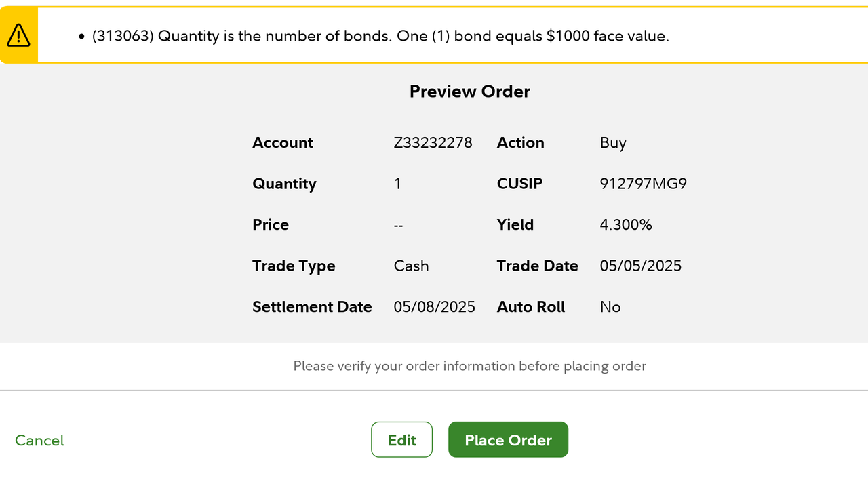Click the trade date 05/05/2025
This screenshot has width=868, height=480.
(640, 266)
